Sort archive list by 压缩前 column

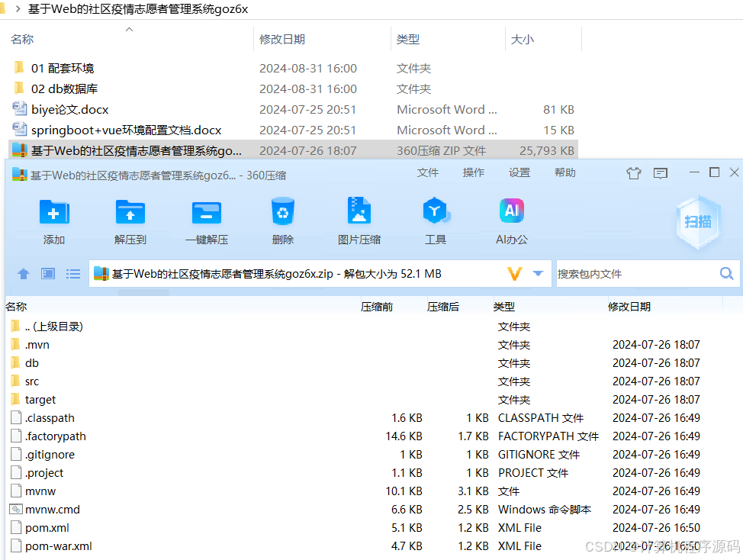[377, 307]
